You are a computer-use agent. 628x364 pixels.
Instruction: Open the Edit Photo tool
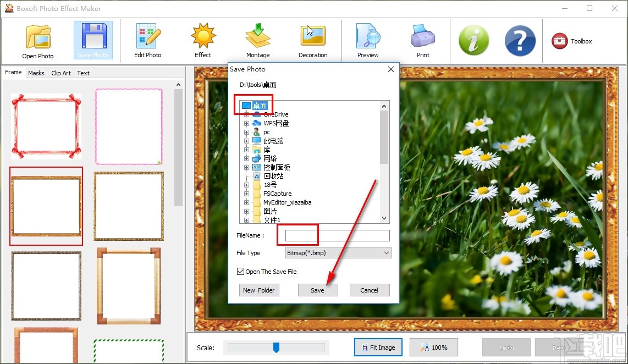[x=148, y=41]
